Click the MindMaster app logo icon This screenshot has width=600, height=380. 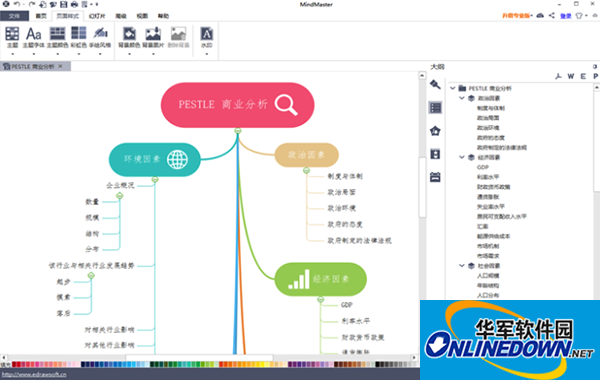(6, 4)
